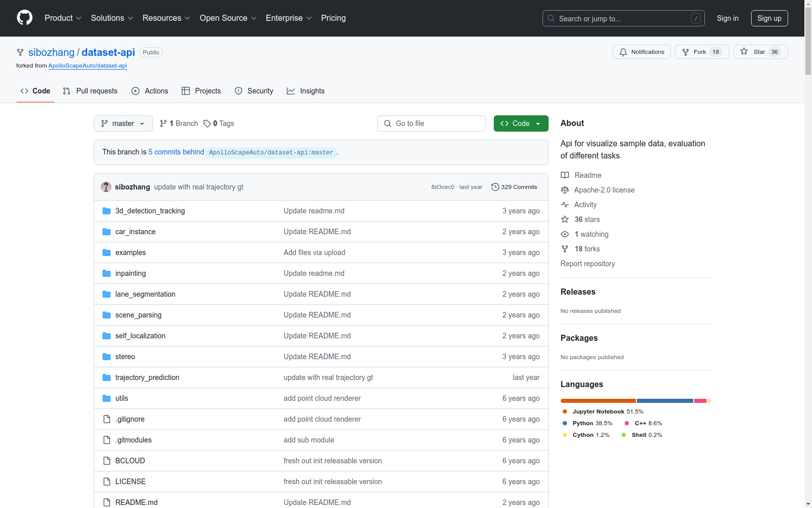
Task: Expand the Resources menu
Action: click(x=166, y=18)
